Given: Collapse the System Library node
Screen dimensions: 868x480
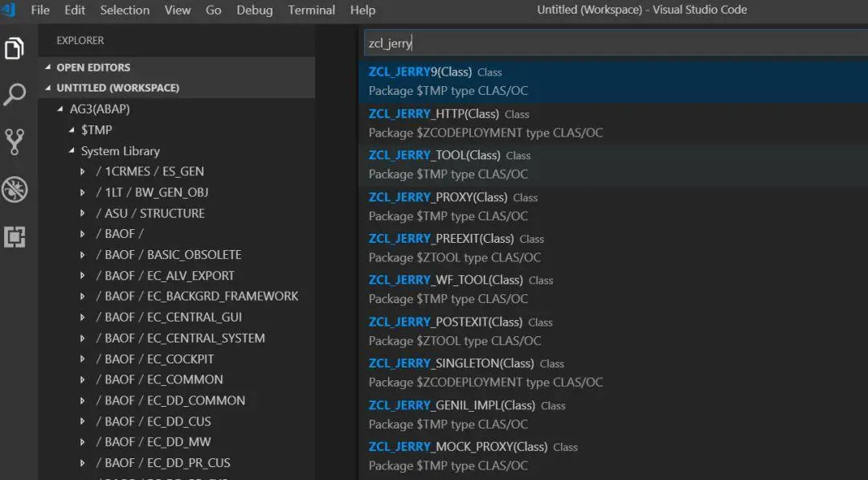Looking at the screenshot, I should (72, 150).
